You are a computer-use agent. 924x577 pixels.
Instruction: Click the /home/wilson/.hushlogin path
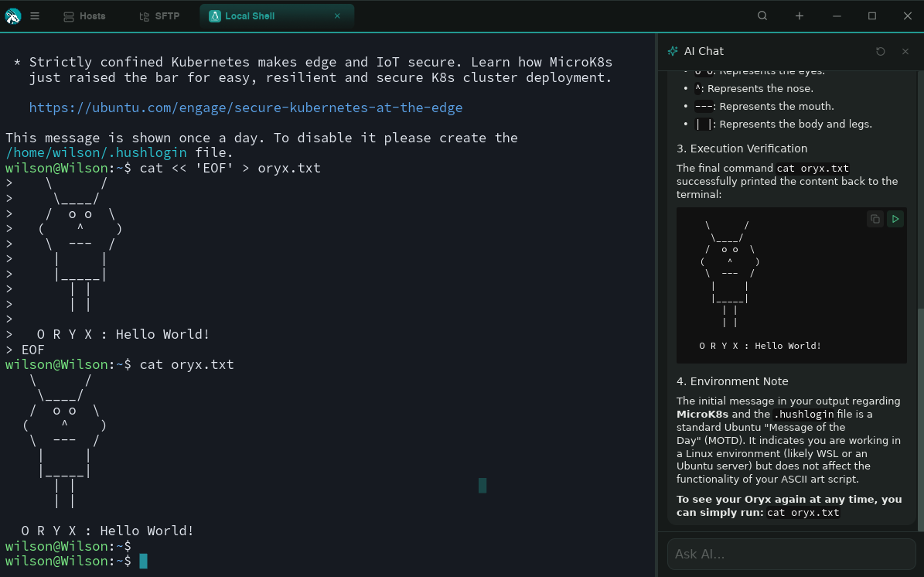pyautogui.click(x=96, y=152)
